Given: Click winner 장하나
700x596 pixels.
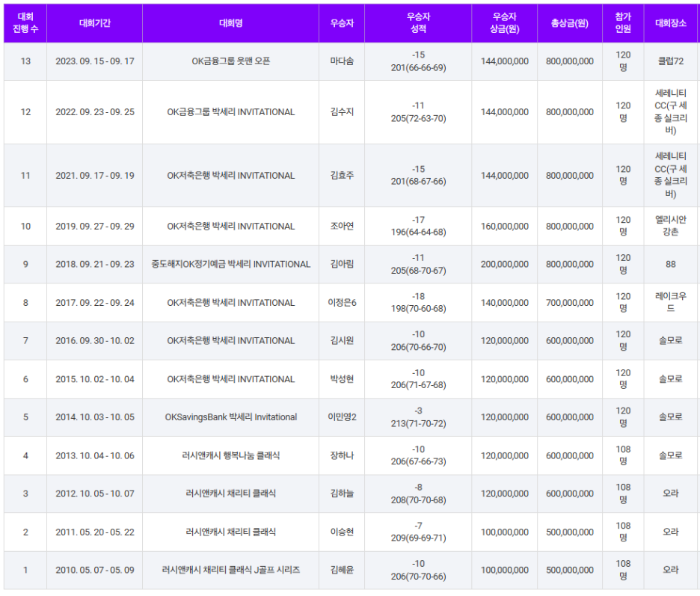Looking at the screenshot, I should (342, 455).
